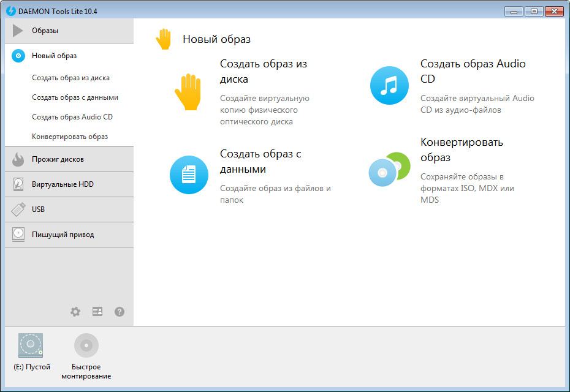Click the Создать образ Audio CD heading
This screenshot has height=392, width=570.
coord(473,71)
